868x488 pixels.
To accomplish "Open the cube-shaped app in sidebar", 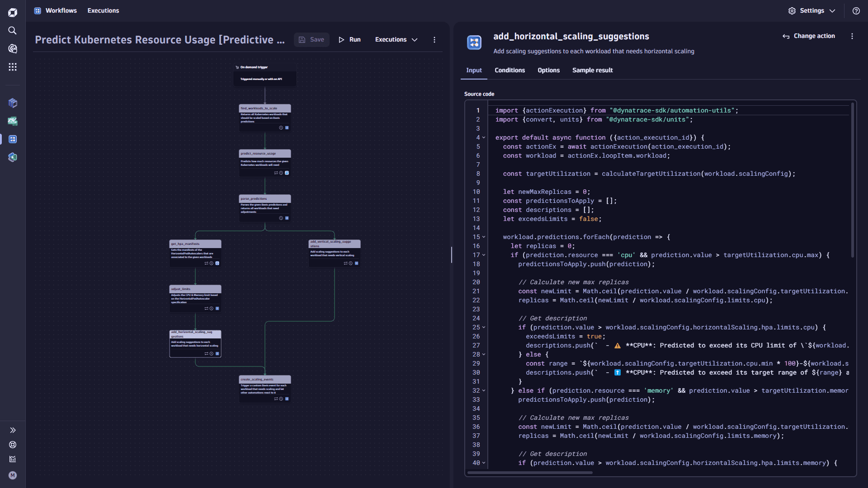I will [13, 103].
